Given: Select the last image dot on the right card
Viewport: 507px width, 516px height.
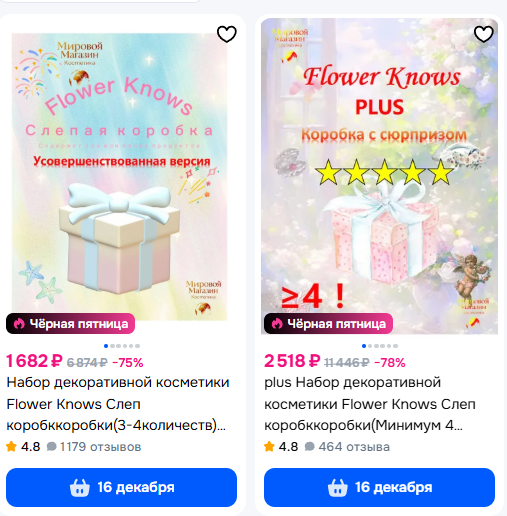Looking at the screenshot, I should tap(395, 346).
